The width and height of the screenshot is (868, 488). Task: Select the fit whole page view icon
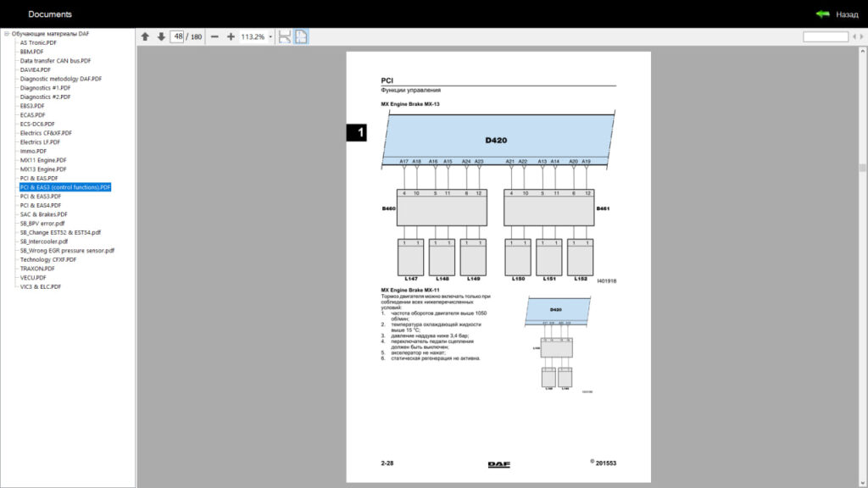(301, 36)
